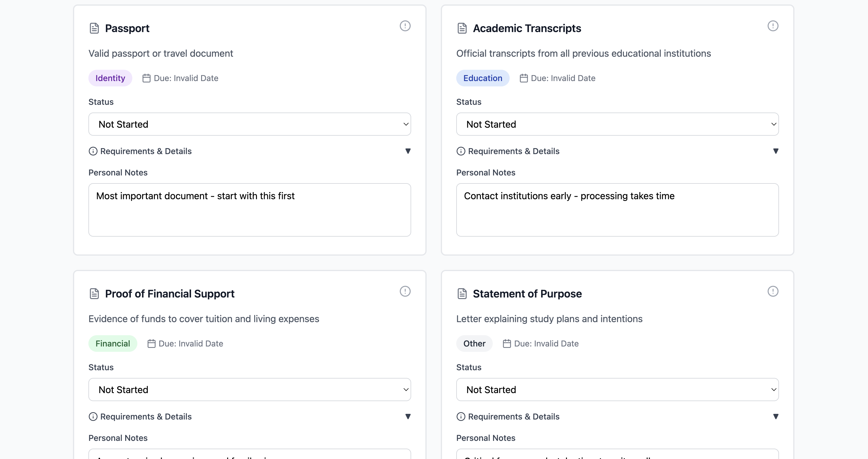Click the calendar icon beside Academic Transcripts due date
868x459 pixels.
(524, 78)
